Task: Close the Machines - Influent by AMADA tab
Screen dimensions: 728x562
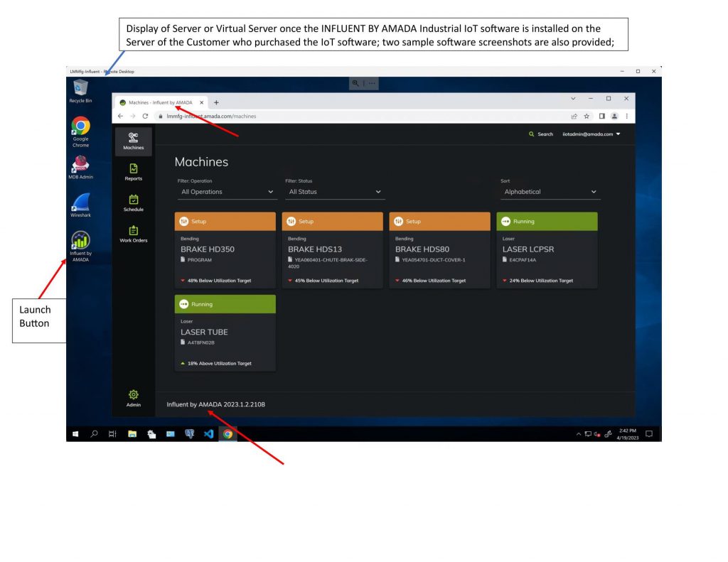Action: click(201, 102)
